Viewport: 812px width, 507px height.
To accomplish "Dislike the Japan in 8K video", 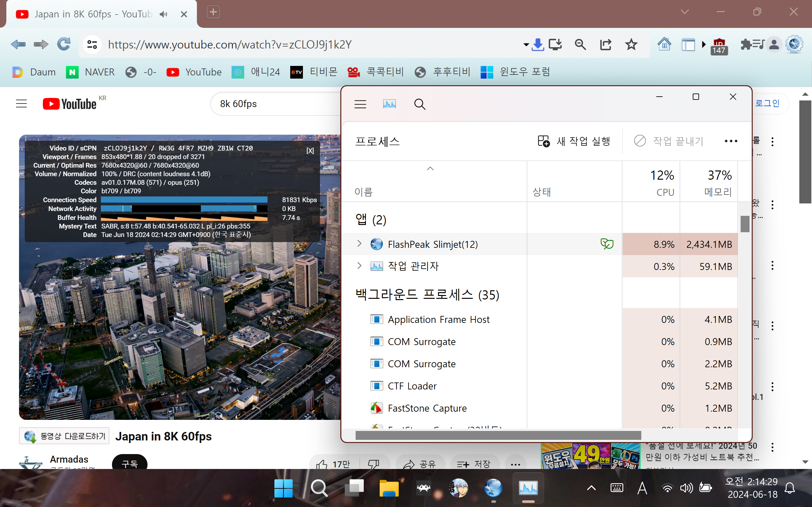I will pos(373,464).
